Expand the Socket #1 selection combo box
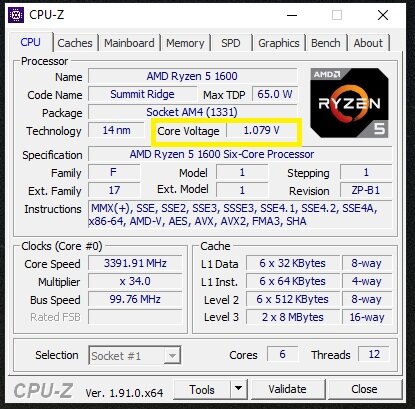The height and width of the screenshot is (409, 415). point(135,355)
